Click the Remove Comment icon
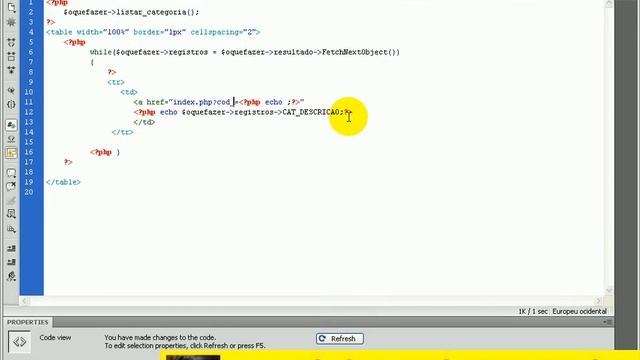Image resolution: width=640 pixels, height=360 pixels. click(11, 187)
